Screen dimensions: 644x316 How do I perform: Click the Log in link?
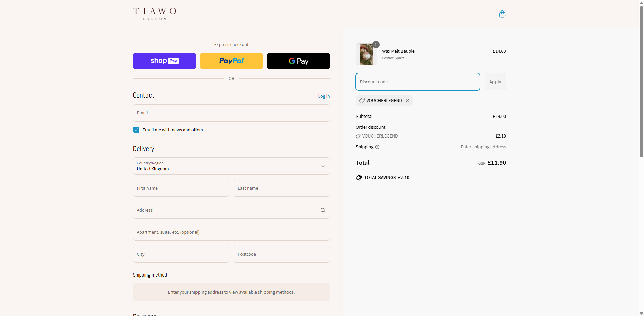[324, 96]
